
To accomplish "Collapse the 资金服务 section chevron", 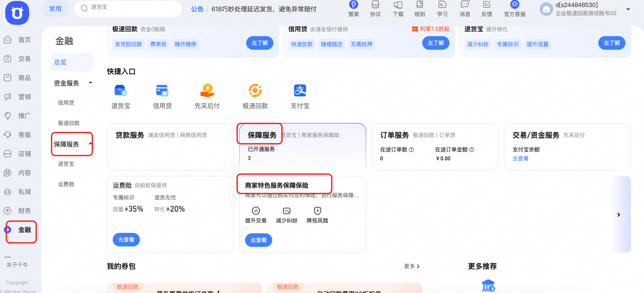I will [x=91, y=83].
